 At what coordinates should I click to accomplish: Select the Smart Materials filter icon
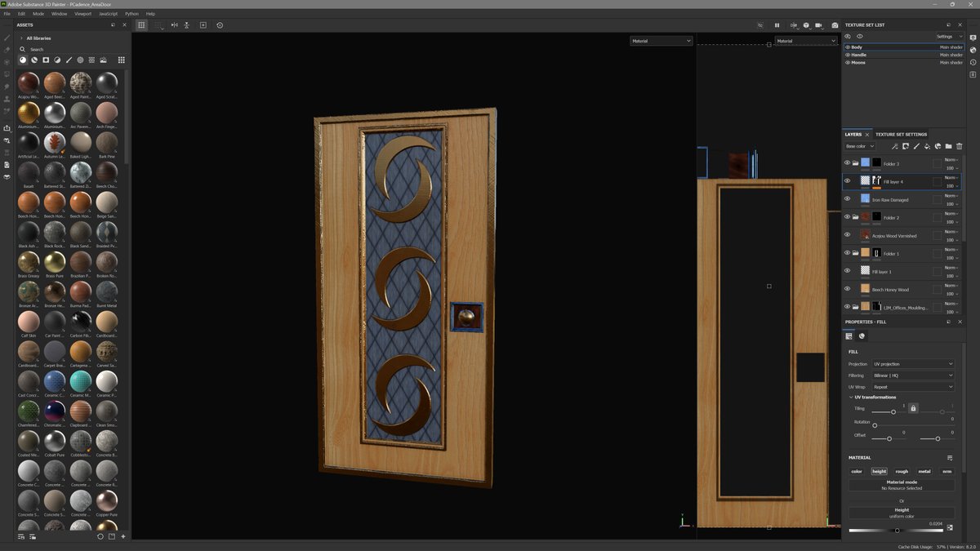click(x=33, y=60)
